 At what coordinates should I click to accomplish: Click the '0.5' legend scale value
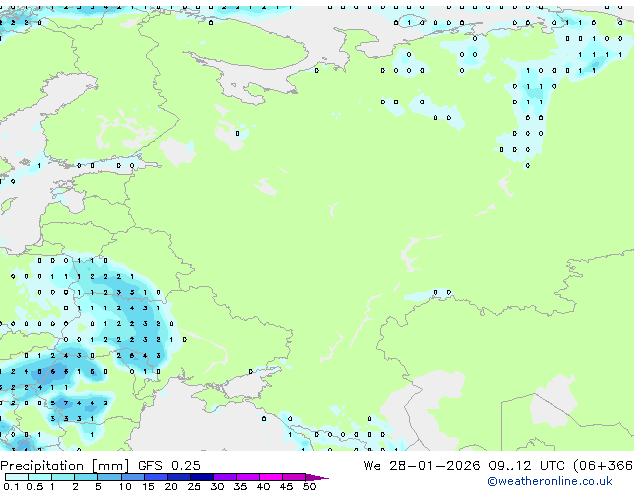tap(35, 486)
